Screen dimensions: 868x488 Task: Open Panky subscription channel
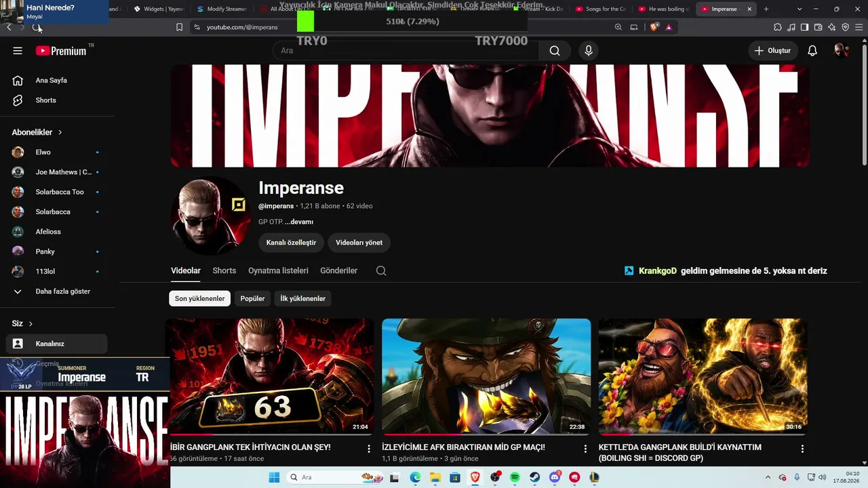57,251
